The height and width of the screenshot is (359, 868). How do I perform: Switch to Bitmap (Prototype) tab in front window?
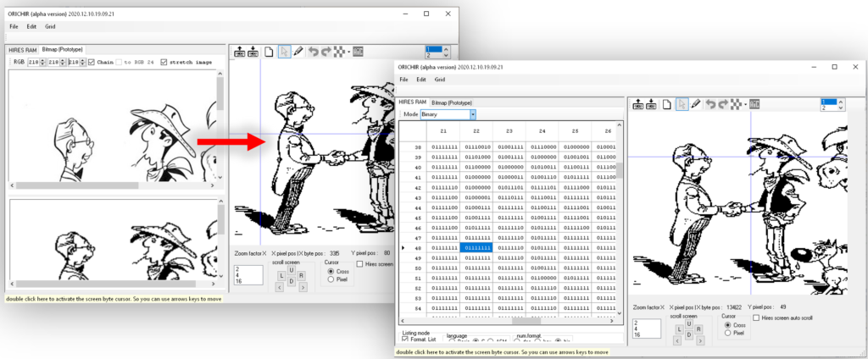451,102
